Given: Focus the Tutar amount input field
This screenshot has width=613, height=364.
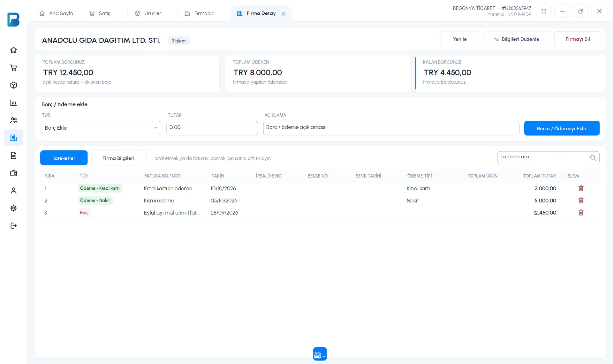Looking at the screenshot, I should click(x=212, y=128).
